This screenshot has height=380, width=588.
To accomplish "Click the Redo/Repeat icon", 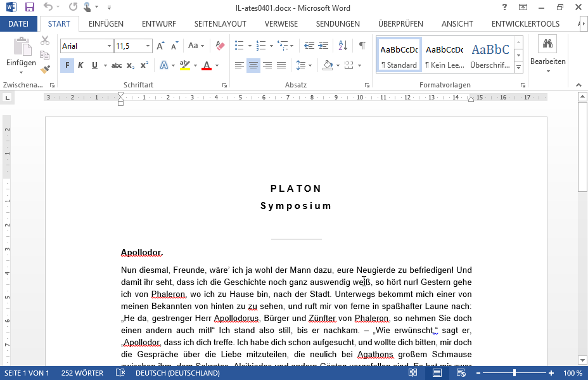I will click(73, 7).
